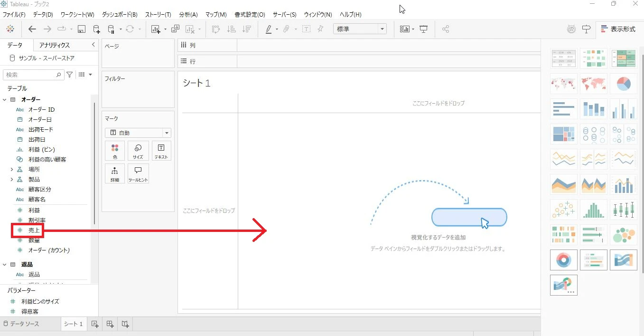This screenshot has width=644, height=336.
Task: Choose the box-and-whisker plot in Show Me
Action: coord(623,209)
